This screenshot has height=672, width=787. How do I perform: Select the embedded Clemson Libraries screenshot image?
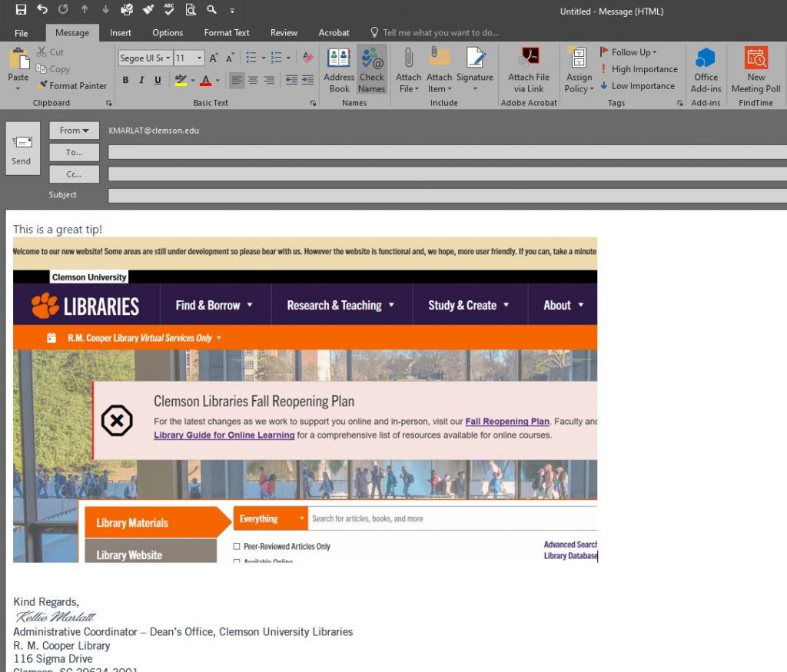305,399
